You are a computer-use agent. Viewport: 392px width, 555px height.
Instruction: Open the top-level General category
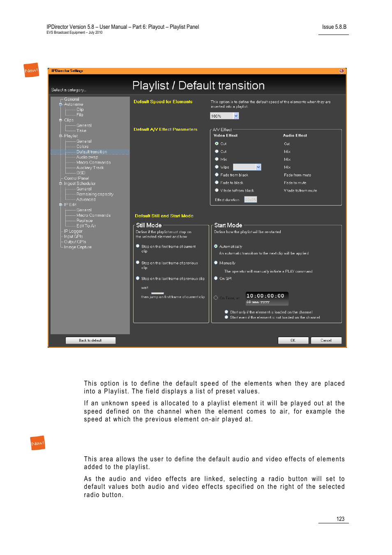point(71,99)
